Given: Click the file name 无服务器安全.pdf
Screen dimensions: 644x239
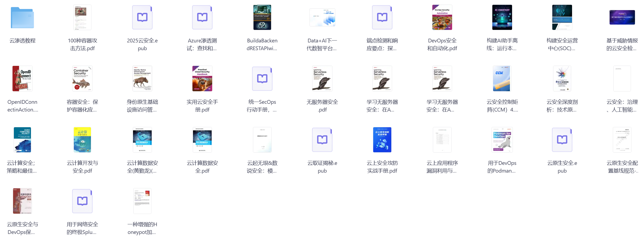Looking at the screenshot, I should point(322,106).
